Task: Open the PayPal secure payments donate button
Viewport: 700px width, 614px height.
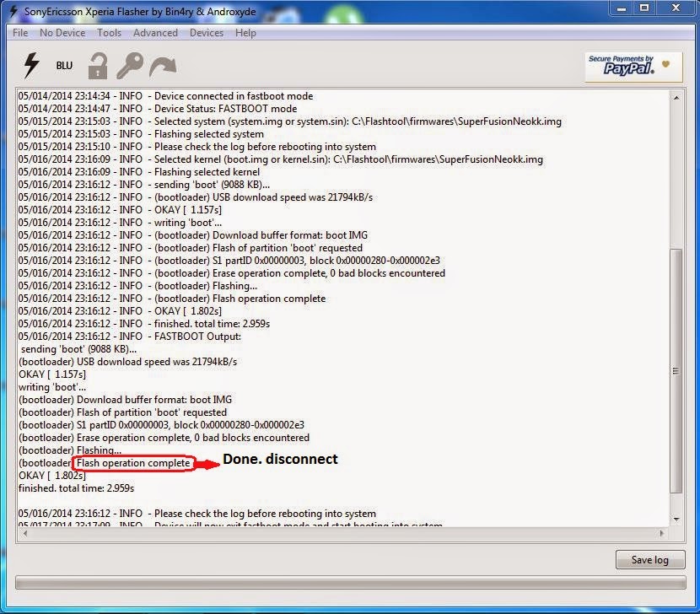Action: pyautogui.click(x=633, y=67)
